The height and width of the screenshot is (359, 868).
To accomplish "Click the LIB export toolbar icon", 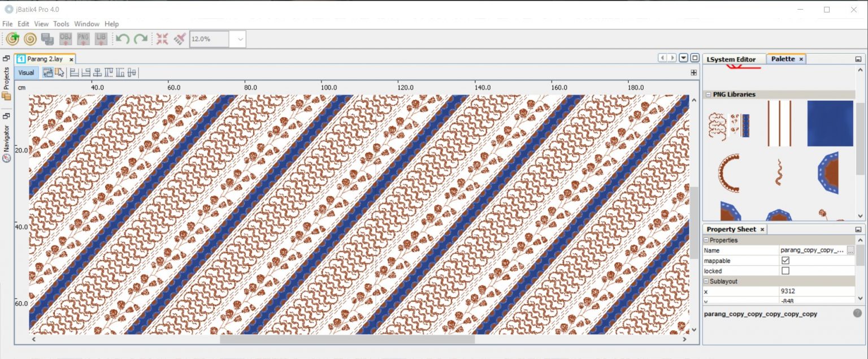I will 101,39.
